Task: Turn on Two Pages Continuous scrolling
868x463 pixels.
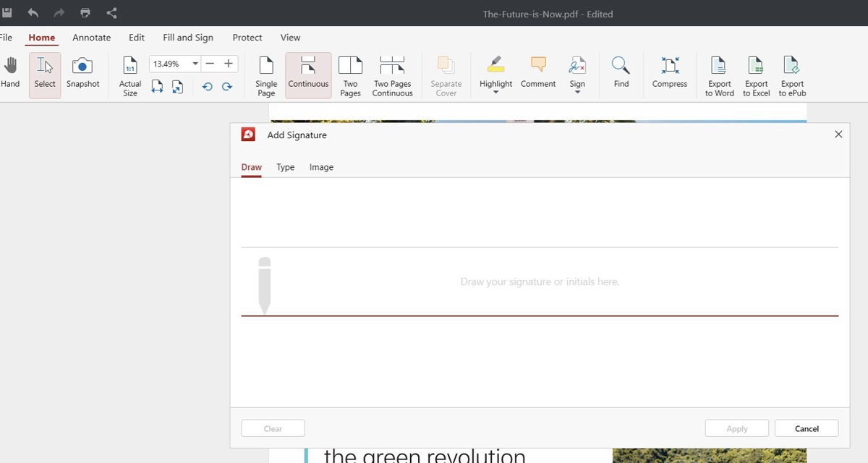Action: pyautogui.click(x=392, y=75)
